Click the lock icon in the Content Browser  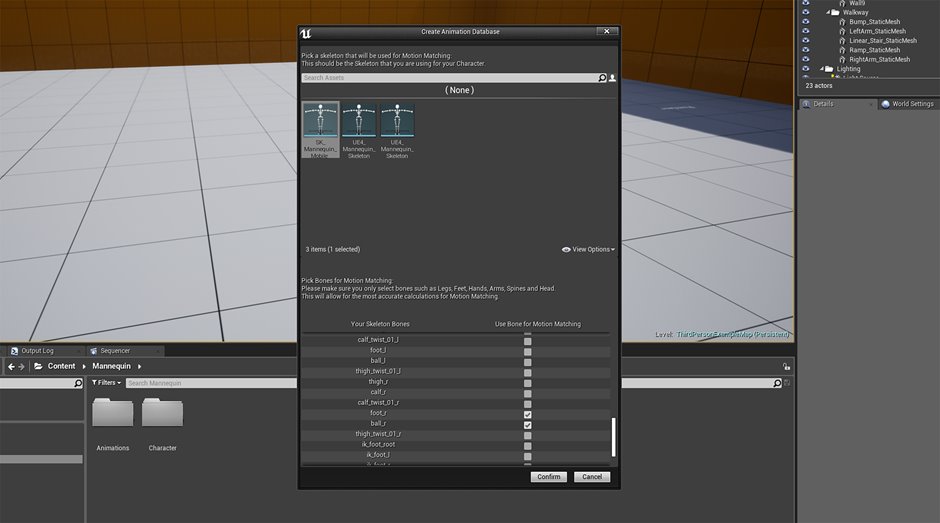786,366
